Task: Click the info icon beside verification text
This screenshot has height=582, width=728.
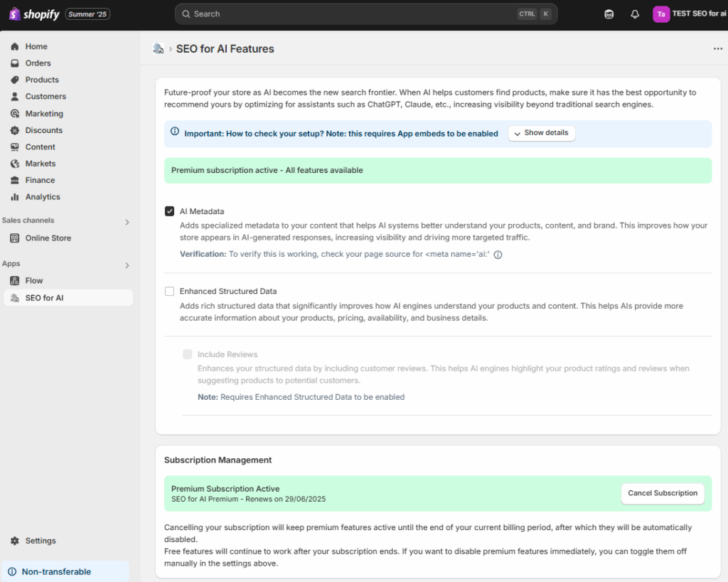Action: point(498,255)
